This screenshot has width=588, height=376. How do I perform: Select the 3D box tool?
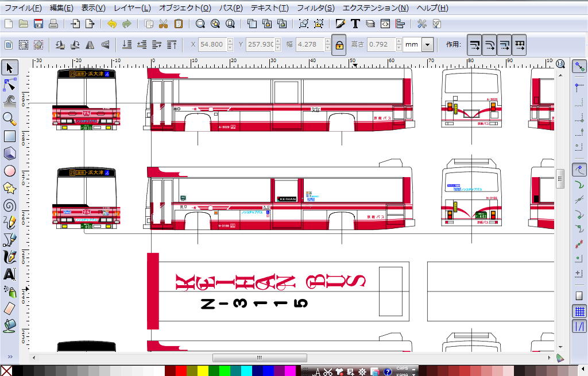point(9,154)
